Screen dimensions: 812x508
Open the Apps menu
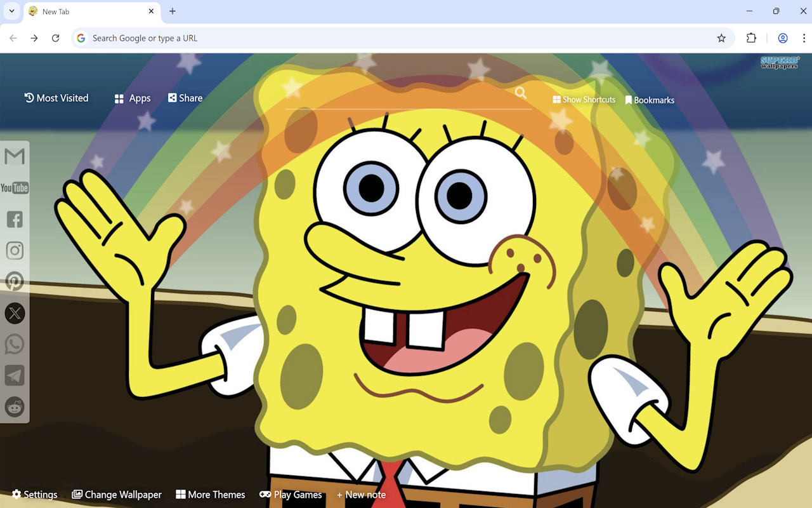click(x=131, y=98)
